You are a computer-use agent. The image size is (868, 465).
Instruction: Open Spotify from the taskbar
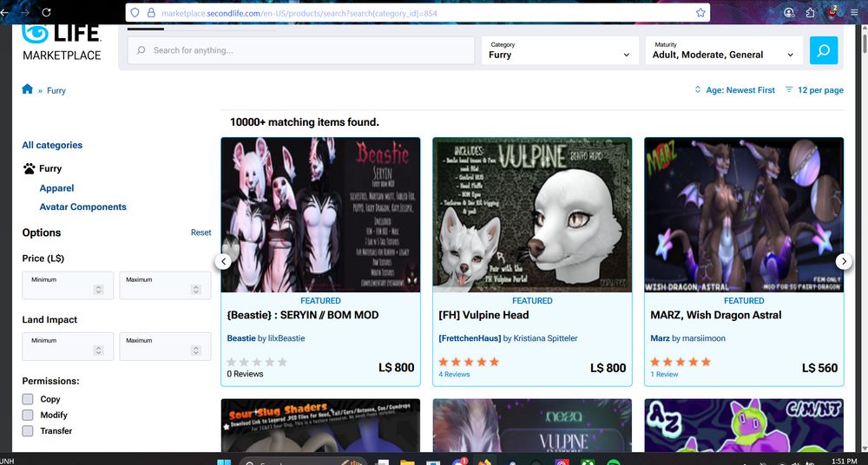click(613, 462)
